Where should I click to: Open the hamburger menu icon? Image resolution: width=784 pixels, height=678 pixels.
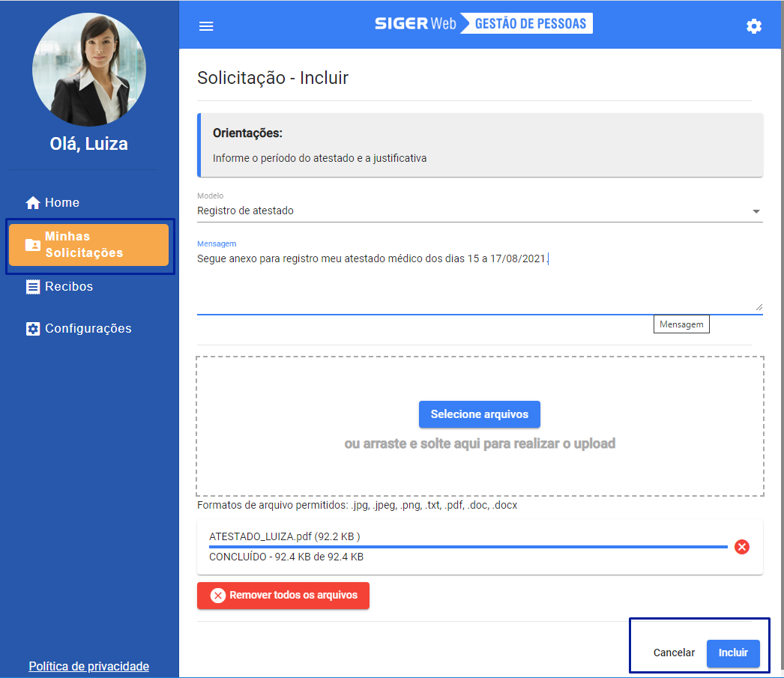tap(206, 26)
